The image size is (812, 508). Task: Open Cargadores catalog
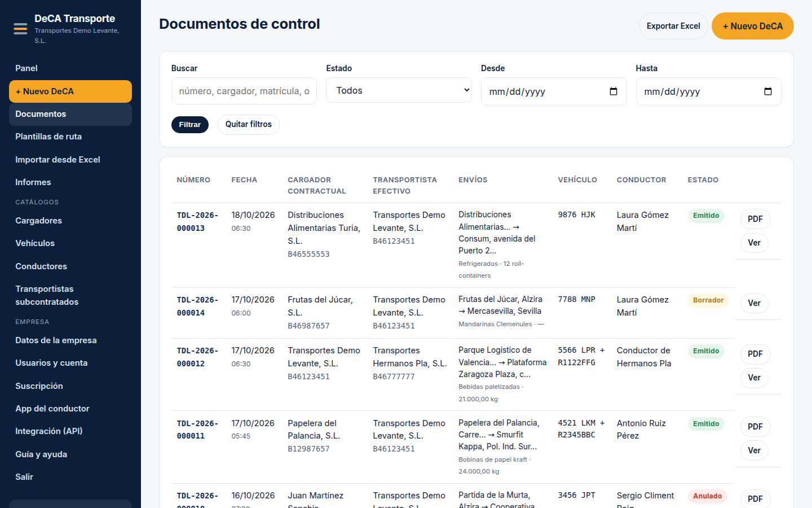pos(70,221)
